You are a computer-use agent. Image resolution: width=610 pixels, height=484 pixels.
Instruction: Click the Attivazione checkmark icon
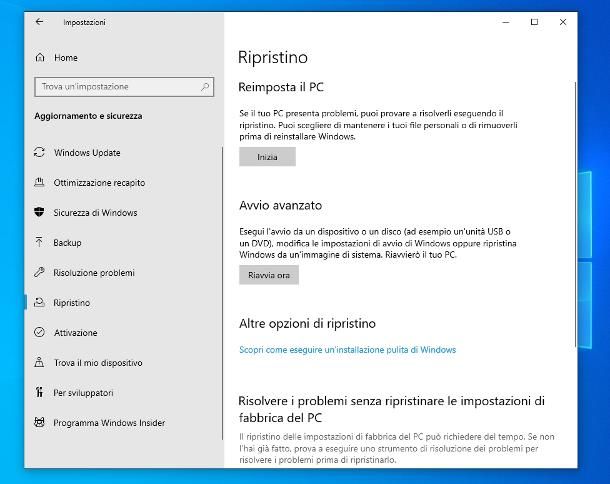(x=39, y=332)
